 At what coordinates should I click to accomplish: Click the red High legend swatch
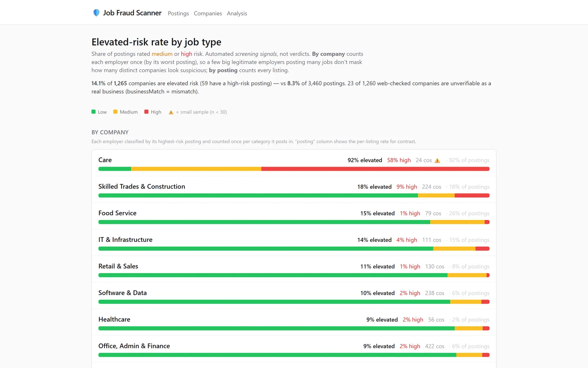click(x=146, y=112)
